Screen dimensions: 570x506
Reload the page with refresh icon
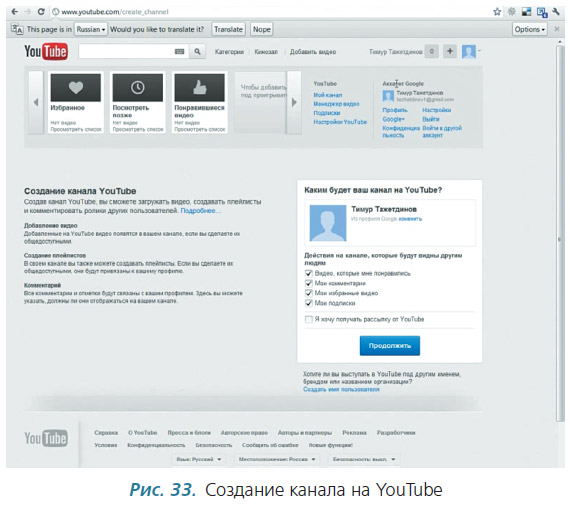41,12
